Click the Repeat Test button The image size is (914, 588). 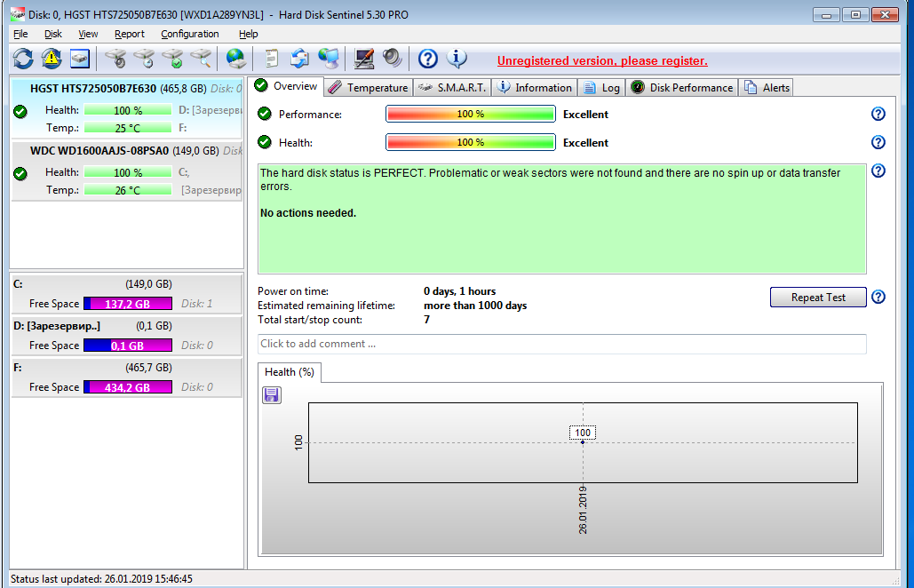coord(818,298)
